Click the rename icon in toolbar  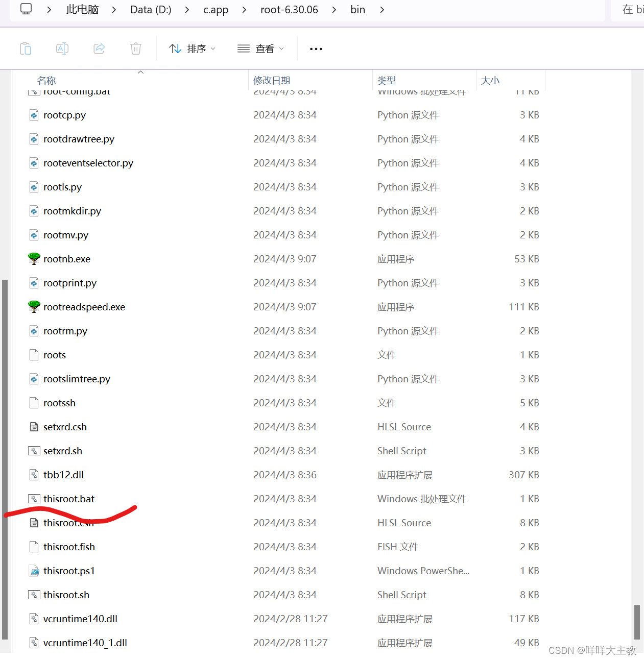[62, 48]
